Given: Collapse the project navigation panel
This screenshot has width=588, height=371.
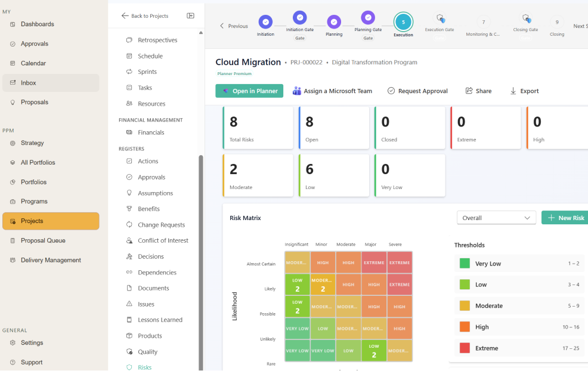Looking at the screenshot, I should click(190, 16).
